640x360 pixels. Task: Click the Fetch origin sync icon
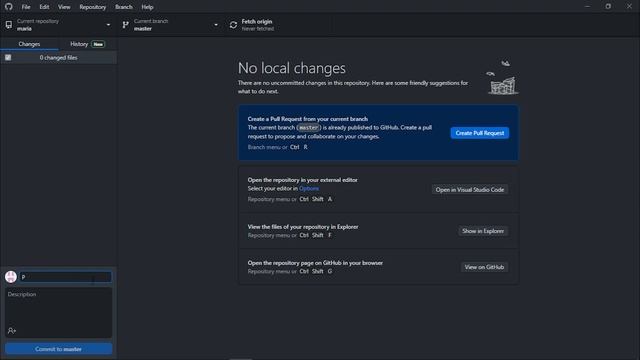(233, 25)
